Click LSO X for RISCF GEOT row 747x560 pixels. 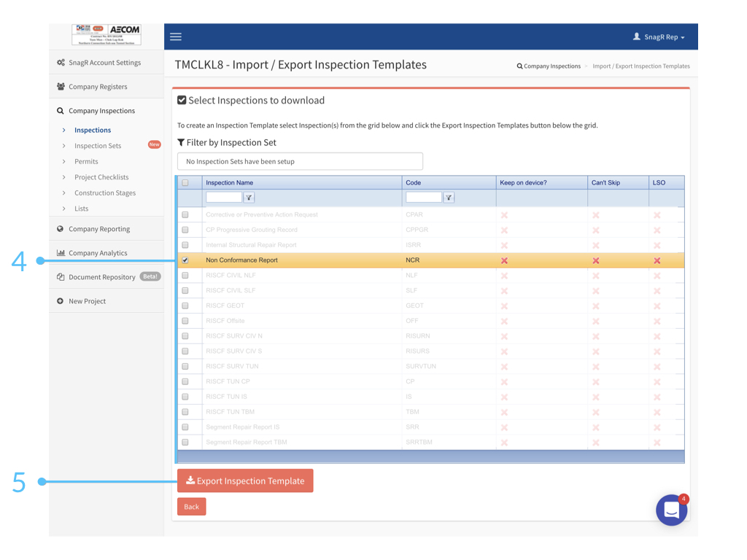point(657,306)
